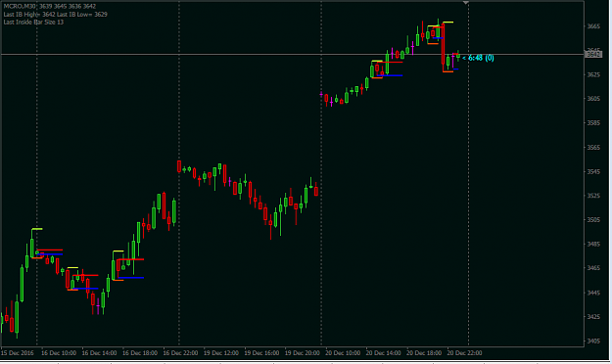
Task: Click the '20 Dec 22:00' time axis label
Action: point(465,353)
